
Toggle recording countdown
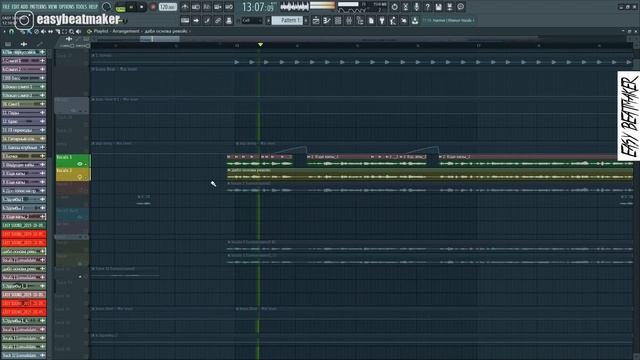(207, 7)
